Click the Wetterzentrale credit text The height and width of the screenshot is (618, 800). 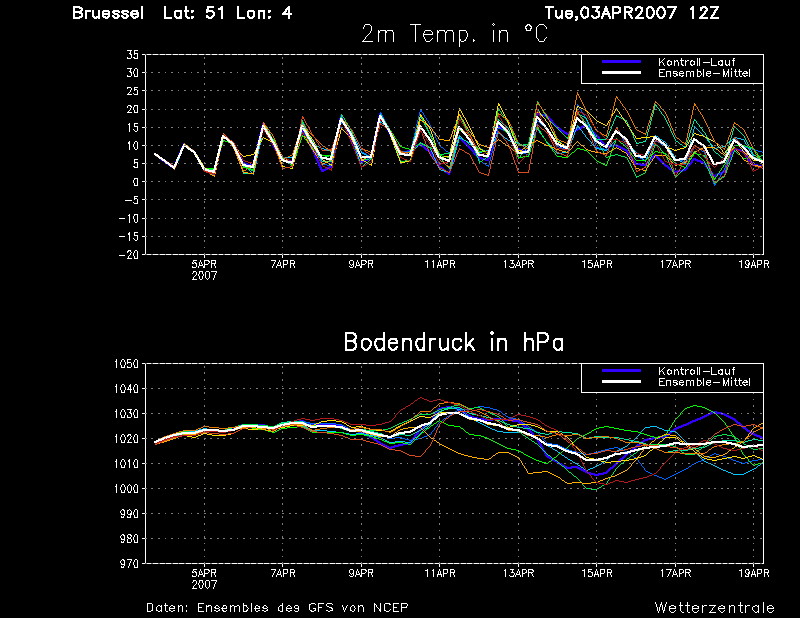click(714, 608)
